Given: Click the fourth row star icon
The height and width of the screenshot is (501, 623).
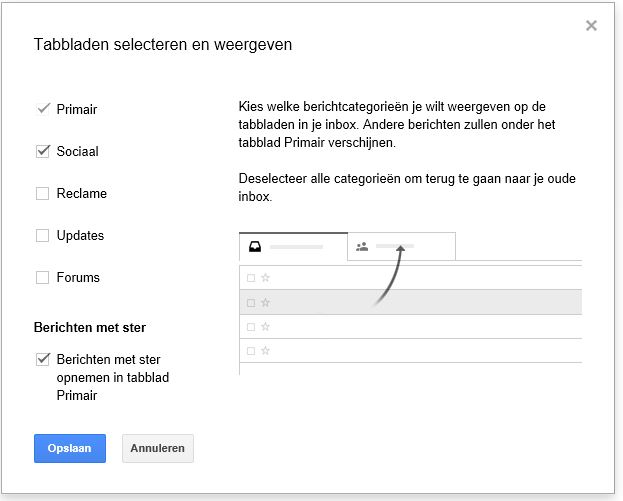Looking at the screenshot, I should click(265, 351).
